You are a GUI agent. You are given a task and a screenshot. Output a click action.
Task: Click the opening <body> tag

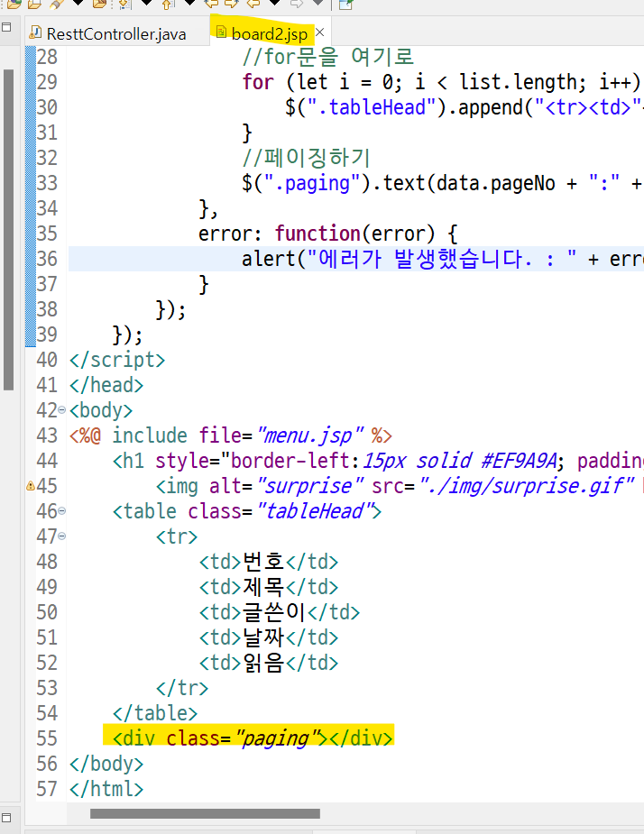[101, 410]
